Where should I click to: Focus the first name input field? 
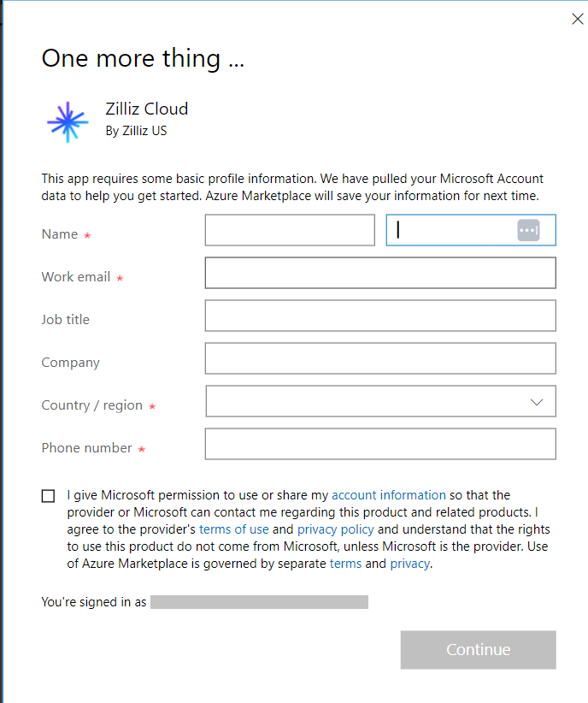pos(290,230)
